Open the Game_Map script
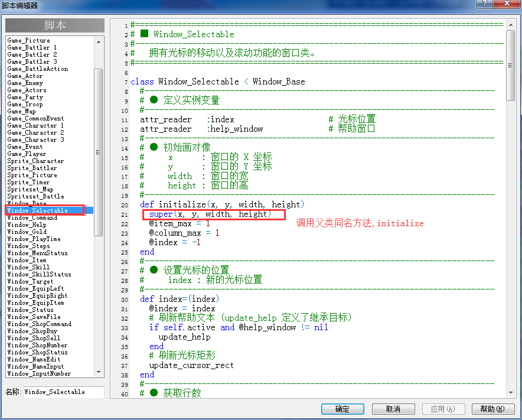Image resolution: width=522 pixels, height=420 pixels. click(21, 111)
